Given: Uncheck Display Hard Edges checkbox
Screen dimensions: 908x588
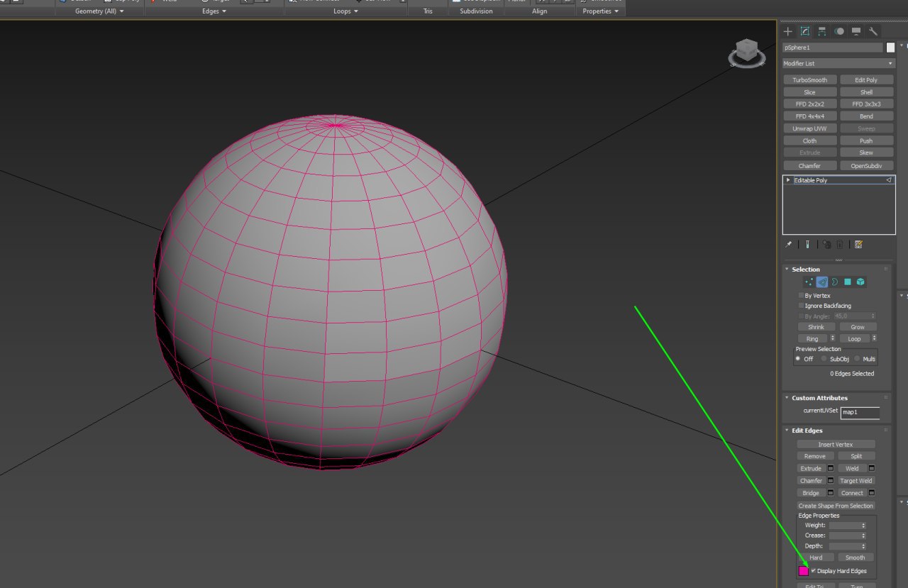Looking at the screenshot, I should (814, 570).
